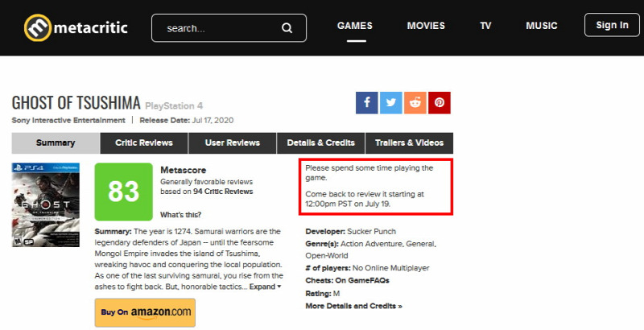
Task: Open Trailers & Videos tab
Action: click(x=409, y=142)
